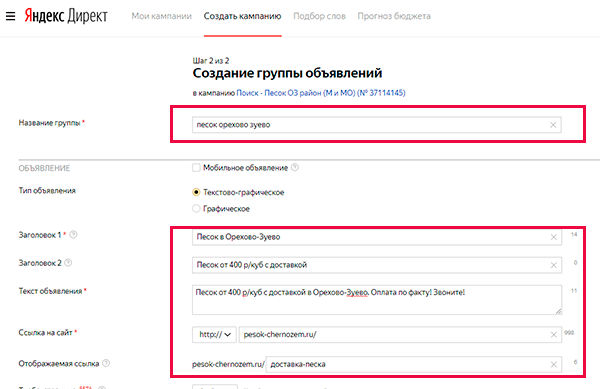Image resolution: width=600 pixels, height=389 pixels.
Task: Open help icon next to Заголовок 1
Action: point(73,234)
